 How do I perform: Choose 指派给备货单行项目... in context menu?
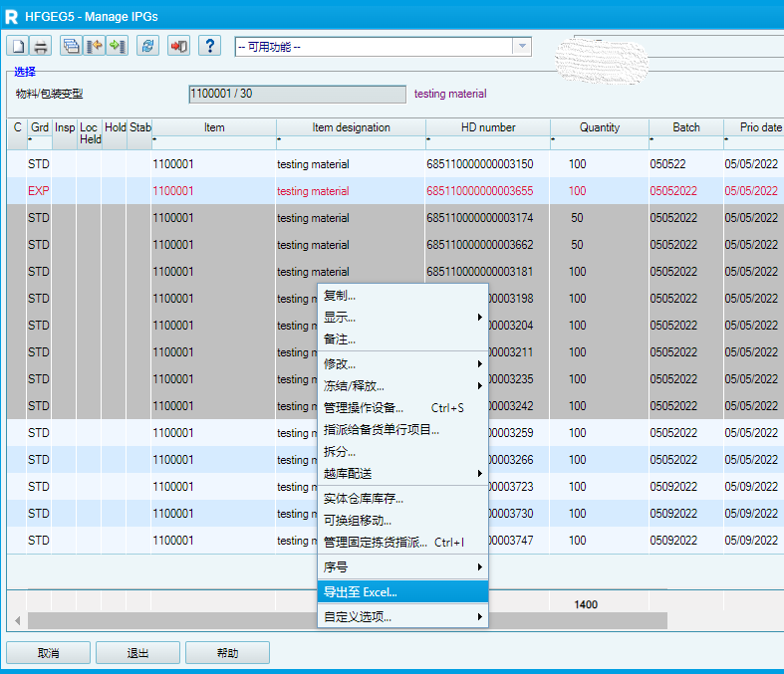click(x=403, y=430)
